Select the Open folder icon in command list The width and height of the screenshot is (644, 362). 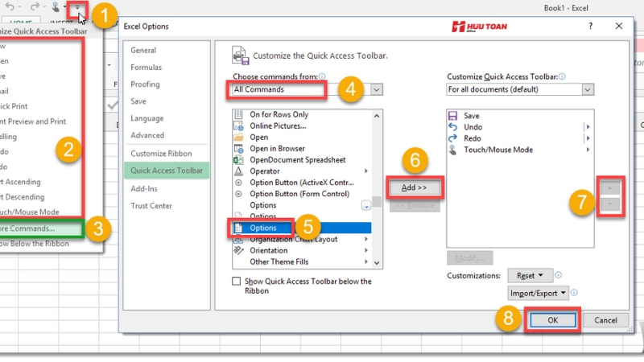pyautogui.click(x=238, y=137)
